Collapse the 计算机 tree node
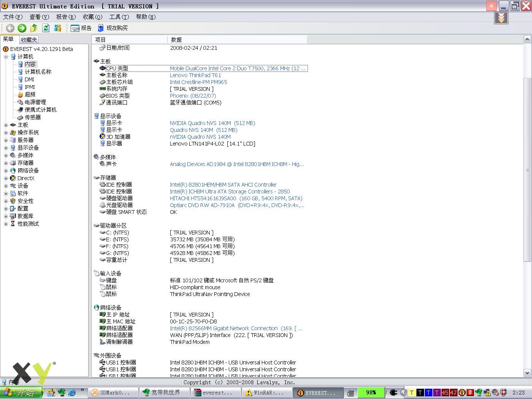532x399 pixels. (x=6, y=57)
